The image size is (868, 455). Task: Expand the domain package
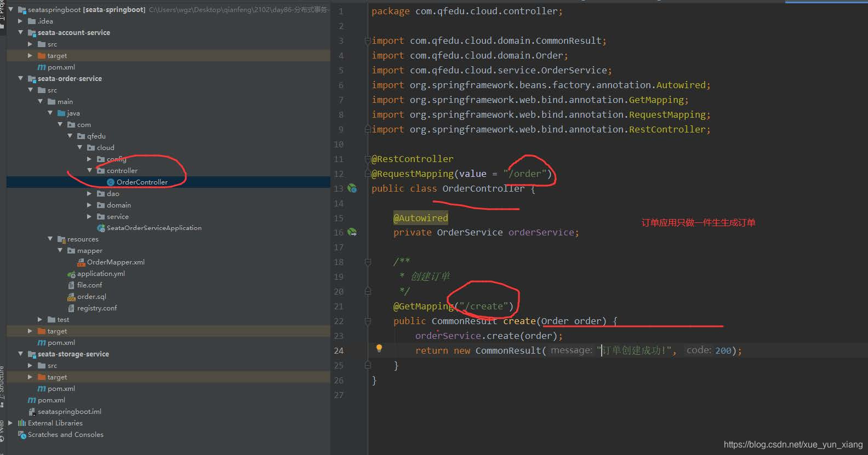coord(89,205)
